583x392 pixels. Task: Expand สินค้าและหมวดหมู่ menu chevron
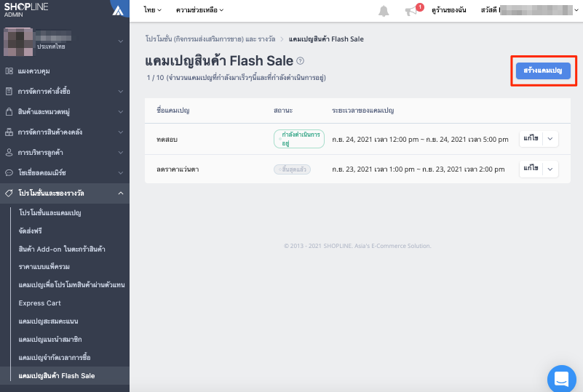click(121, 111)
